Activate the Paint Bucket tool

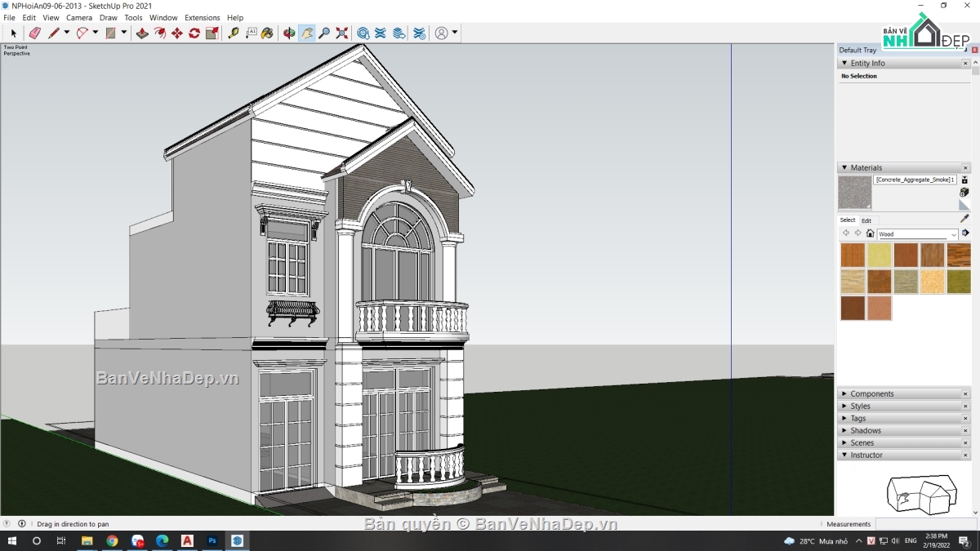(x=267, y=33)
